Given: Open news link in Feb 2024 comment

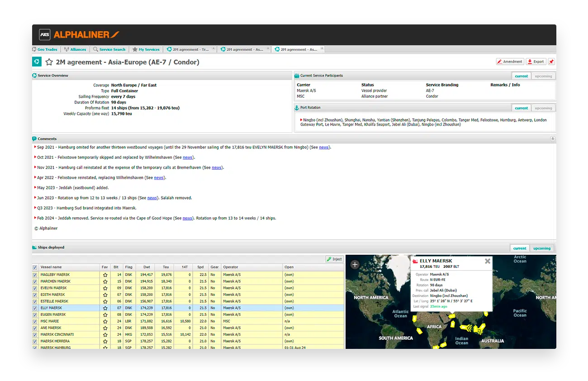Looking at the screenshot, I should click(188, 218).
